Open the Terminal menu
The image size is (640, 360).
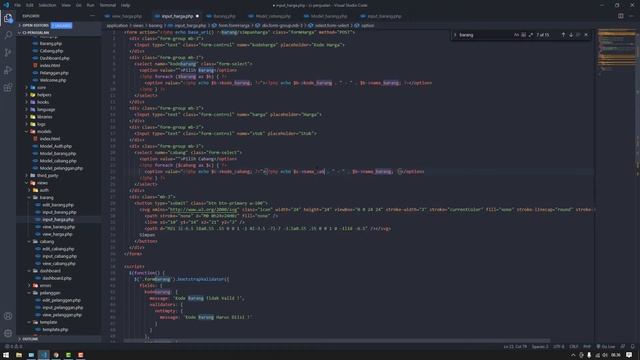(x=108, y=5)
